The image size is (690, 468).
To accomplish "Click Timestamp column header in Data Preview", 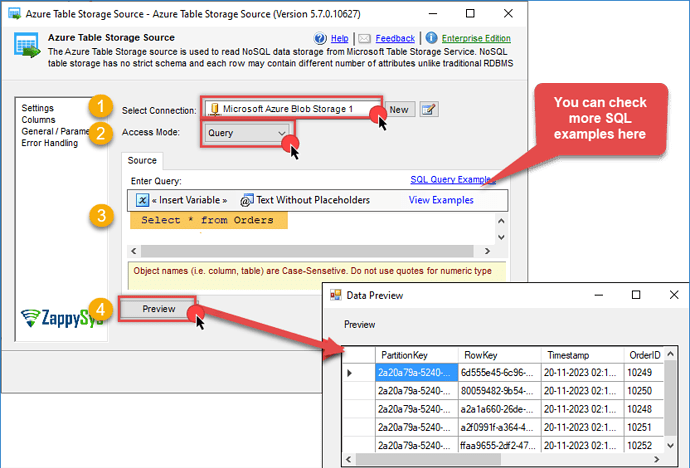I will [x=583, y=355].
